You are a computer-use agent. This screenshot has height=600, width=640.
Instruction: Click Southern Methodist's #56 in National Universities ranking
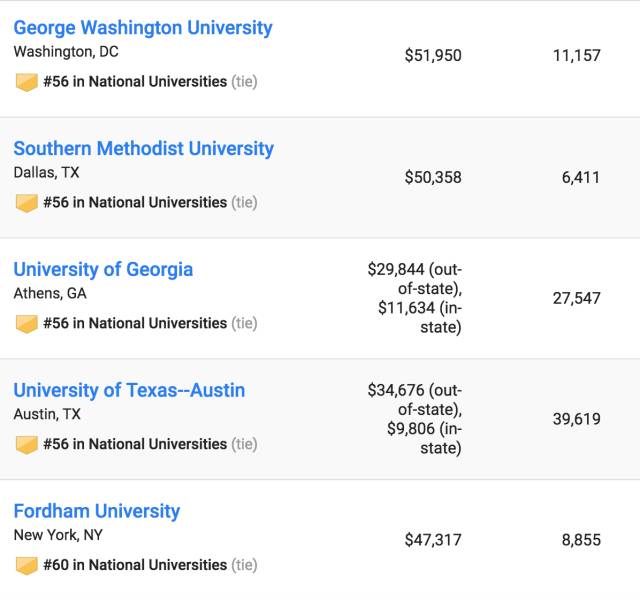point(135,203)
